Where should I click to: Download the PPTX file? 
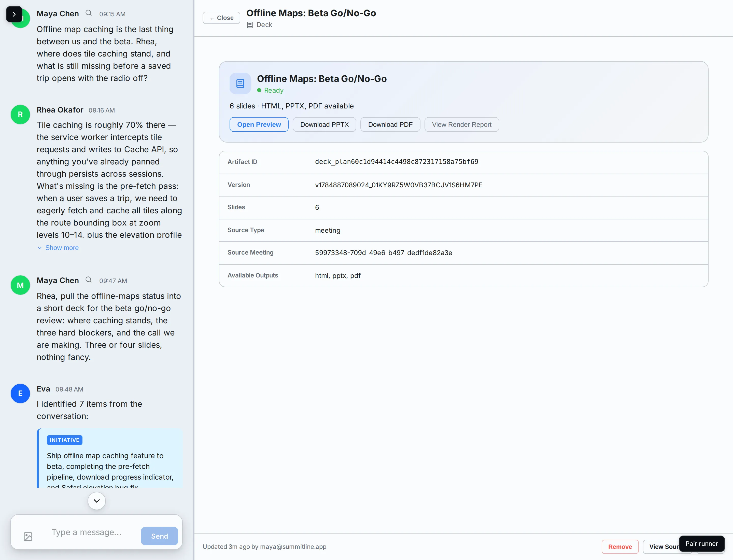324,124
